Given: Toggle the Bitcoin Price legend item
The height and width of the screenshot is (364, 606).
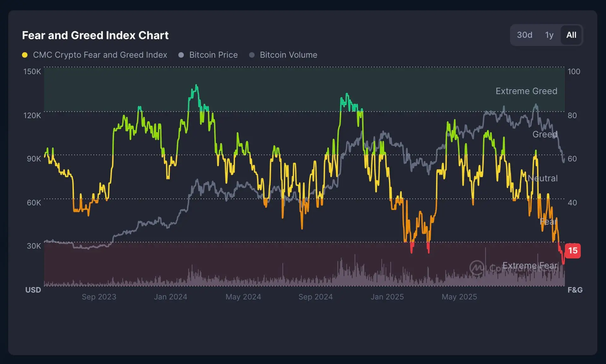Looking at the screenshot, I should [x=213, y=55].
